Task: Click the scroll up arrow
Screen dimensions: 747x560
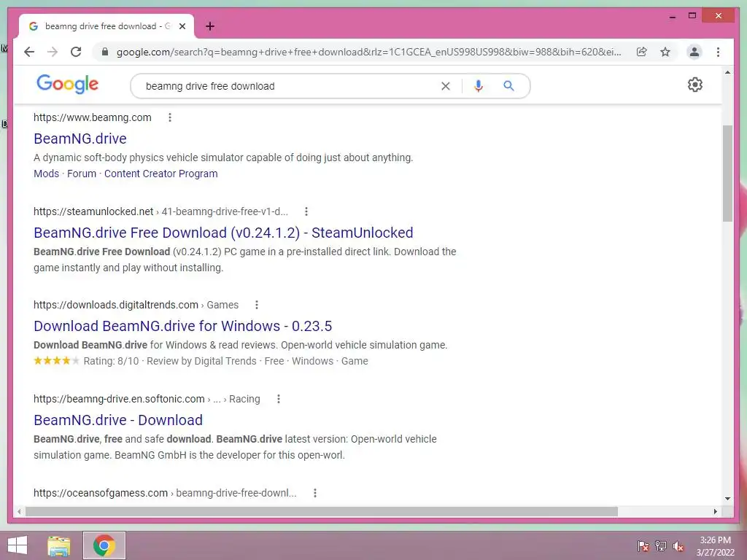Action: pyautogui.click(x=727, y=72)
